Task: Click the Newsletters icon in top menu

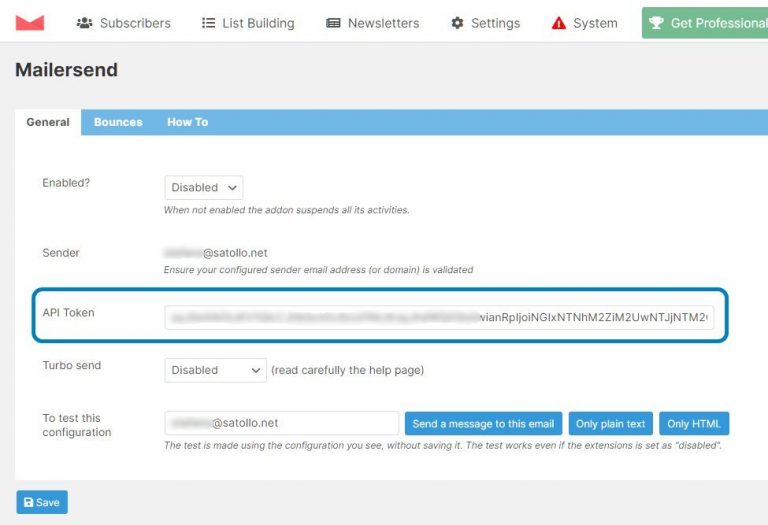Action: click(x=333, y=23)
